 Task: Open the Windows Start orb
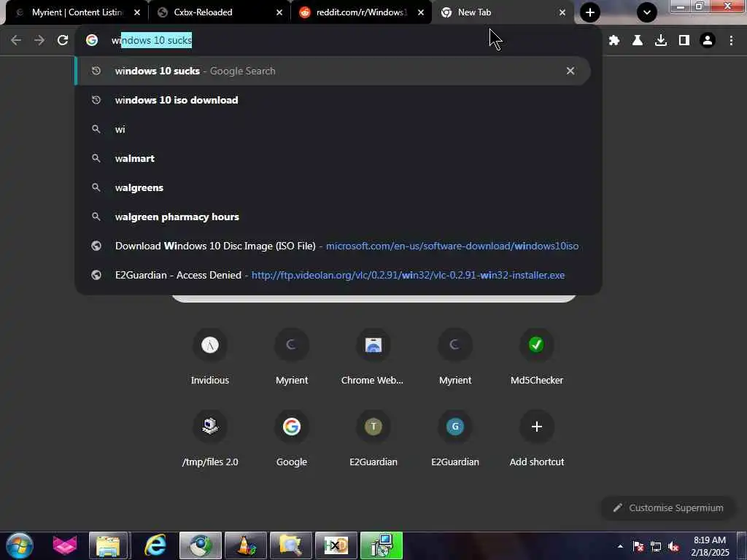click(20, 545)
